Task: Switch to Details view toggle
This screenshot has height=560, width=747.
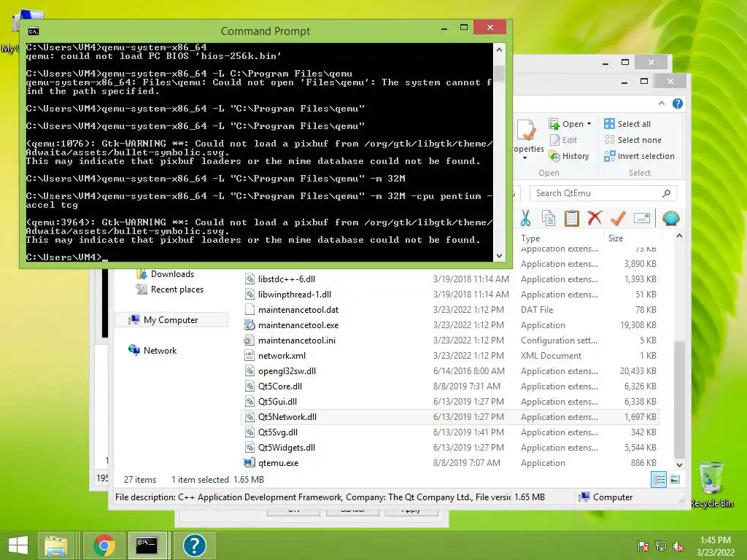Action: coord(659,480)
